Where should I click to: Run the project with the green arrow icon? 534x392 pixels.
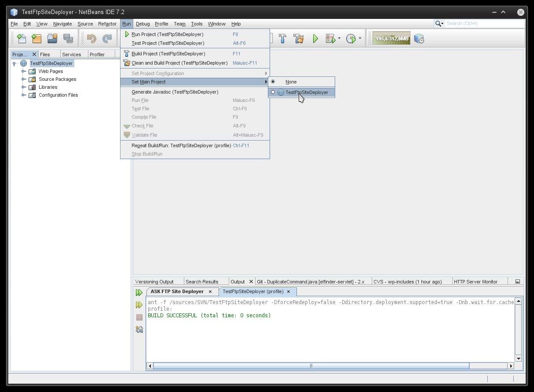tap(315, 38)
